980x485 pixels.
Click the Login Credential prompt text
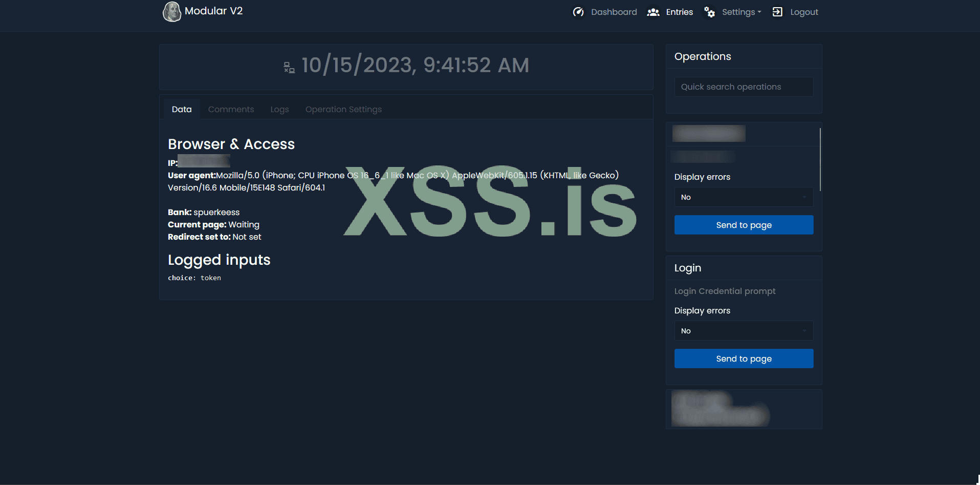[725, 291]
